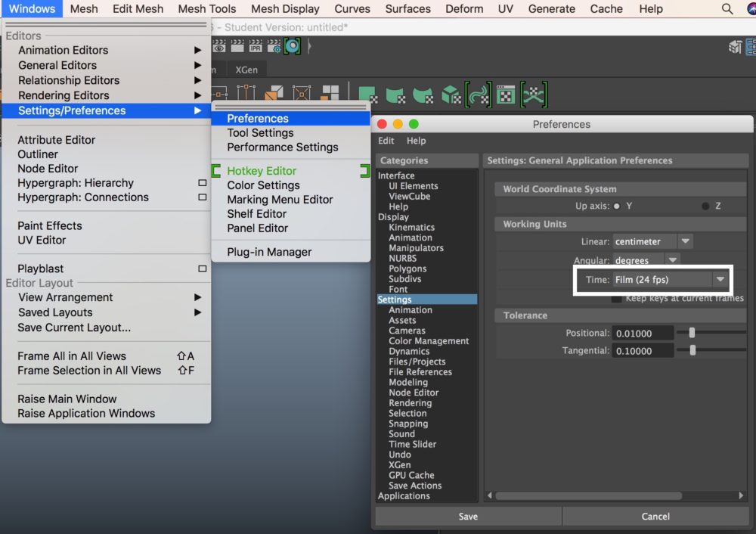Viewport: 756px width, 534px height.
Task: Click orange crossed-square target shelf icon
Action: pos(302,92)
